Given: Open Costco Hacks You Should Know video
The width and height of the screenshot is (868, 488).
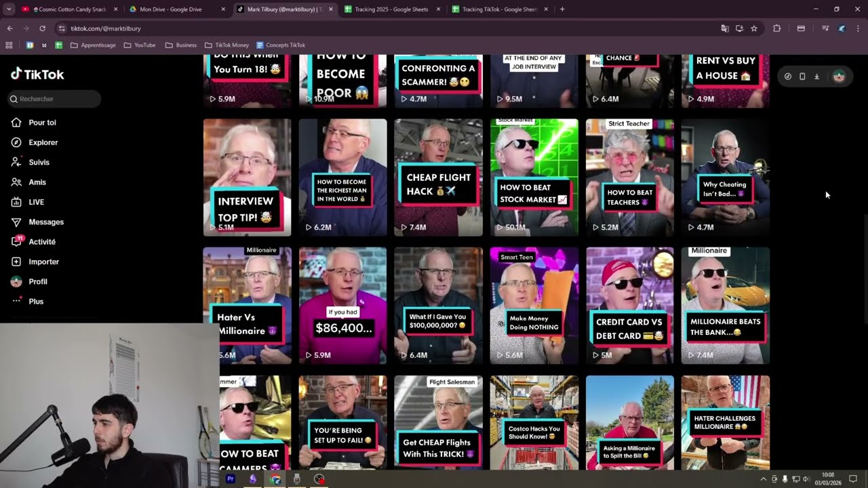Looking at the screenshot, I should pos(534,423).
